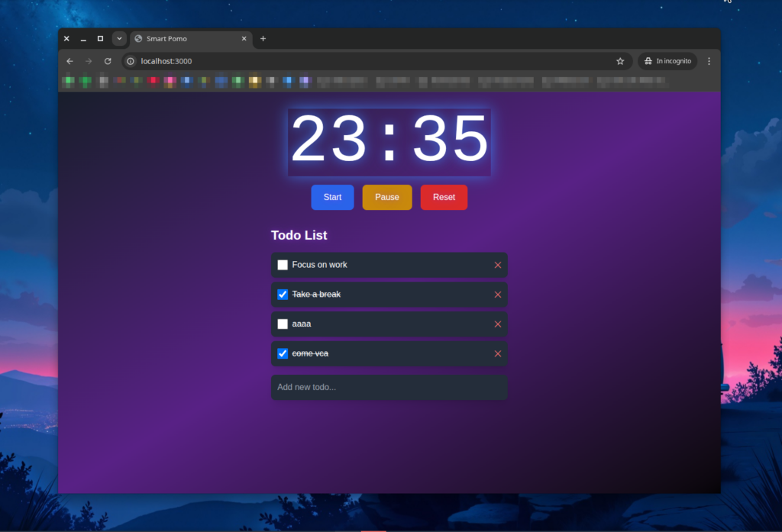Viewport: 782px width, 532px height.
Task: Check the "Focus on work" checkbox
Action: [x=283, y=265]
